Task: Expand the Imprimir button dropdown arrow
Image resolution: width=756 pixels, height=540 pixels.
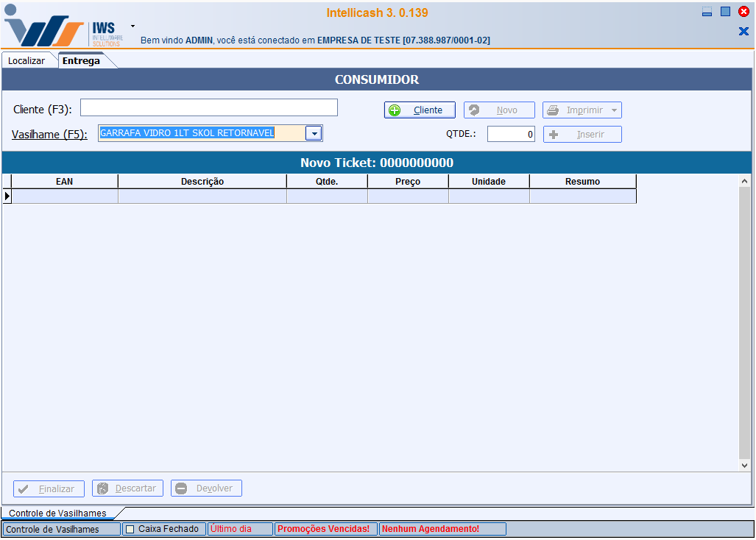Action: pyautogui.click(x=614, y=110)
